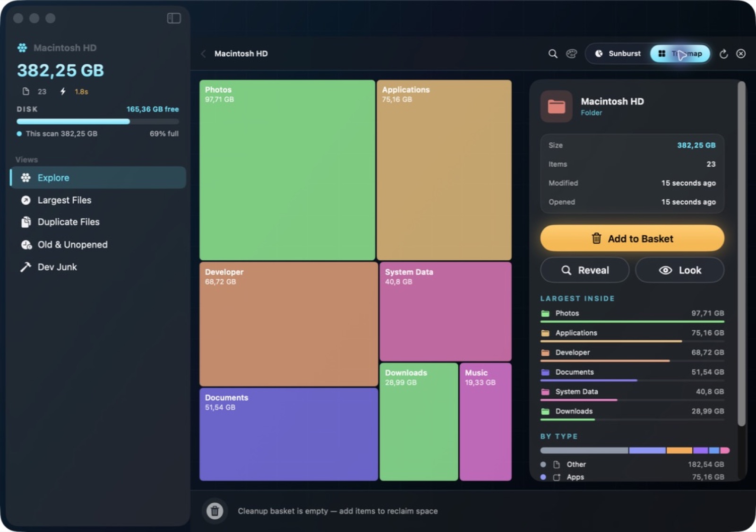Viewport: 756px width, 532px height.
Task: Select the Photos treemap block
Action: coord(287,170)
